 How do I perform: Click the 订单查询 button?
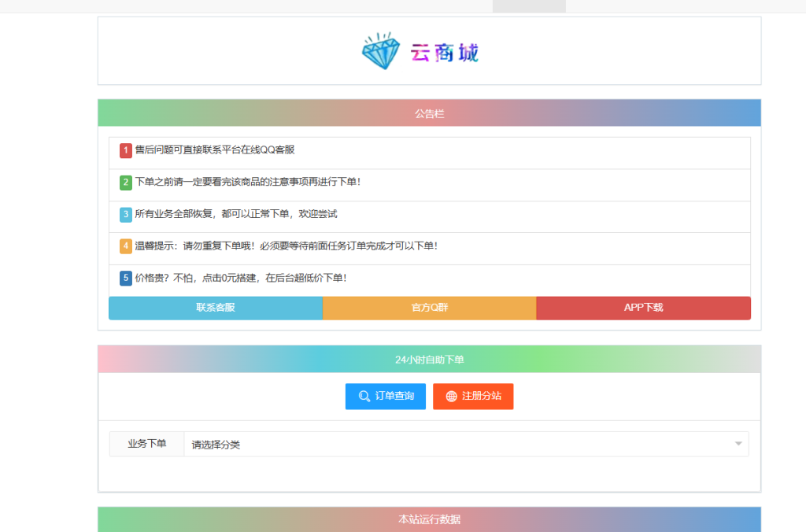386,396
